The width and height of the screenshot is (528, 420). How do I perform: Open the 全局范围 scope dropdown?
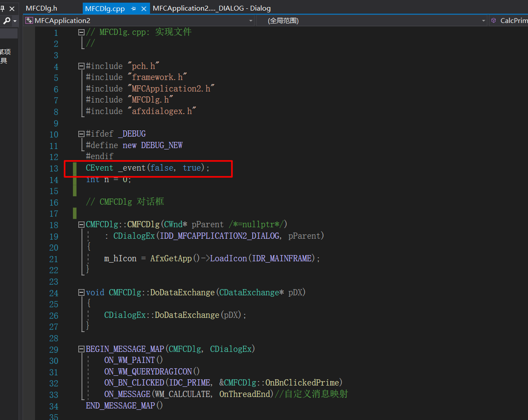click(483, 21)
